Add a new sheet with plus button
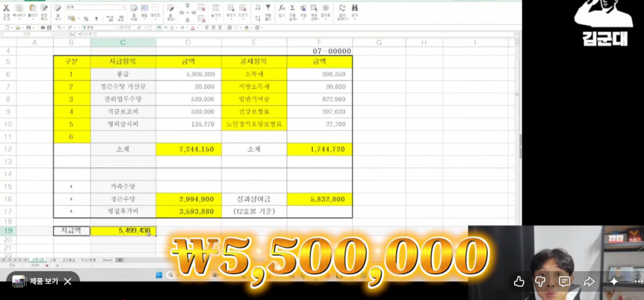Screen dimensions: 644x300 pyautogui.click(x=120, y=260)
